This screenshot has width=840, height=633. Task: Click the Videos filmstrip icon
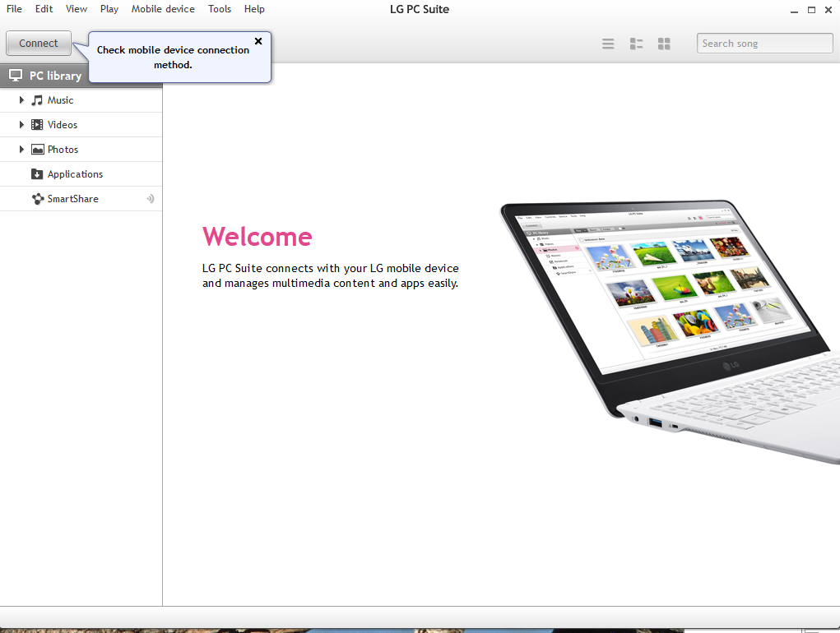(x=37, y=125)
